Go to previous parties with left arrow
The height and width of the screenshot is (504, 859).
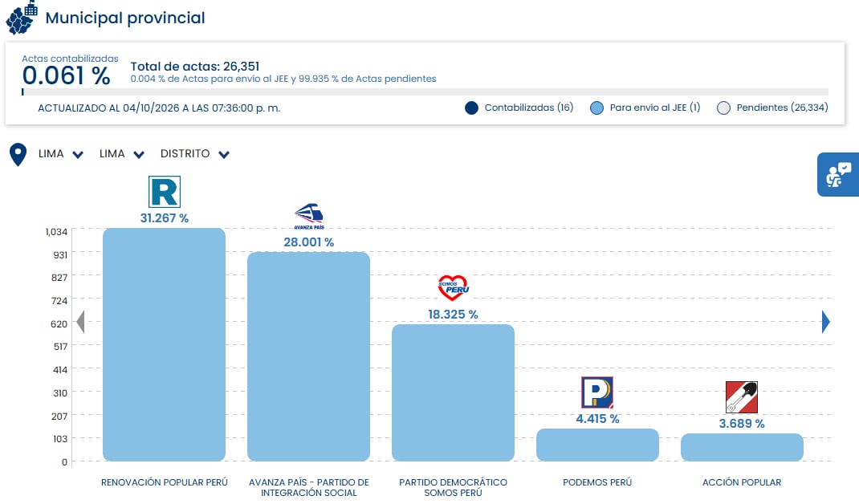point(80,322)
